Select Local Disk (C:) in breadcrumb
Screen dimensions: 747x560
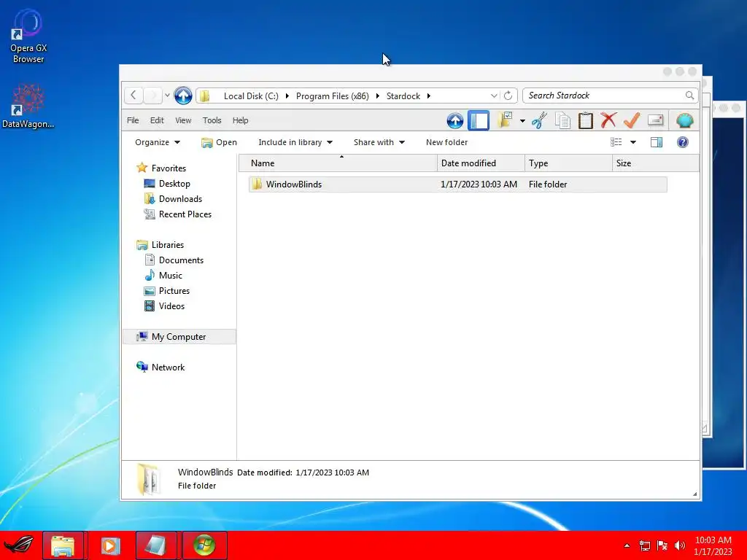click(x=251, y=96)
